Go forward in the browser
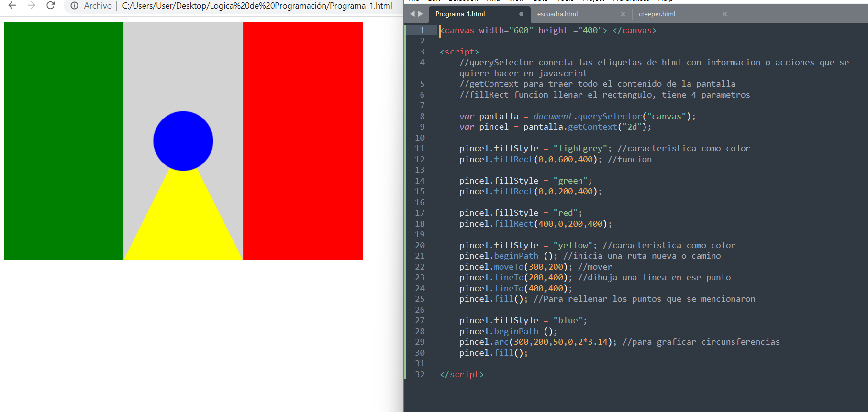This screenshot has height=412, width=868. pos(31,5)
